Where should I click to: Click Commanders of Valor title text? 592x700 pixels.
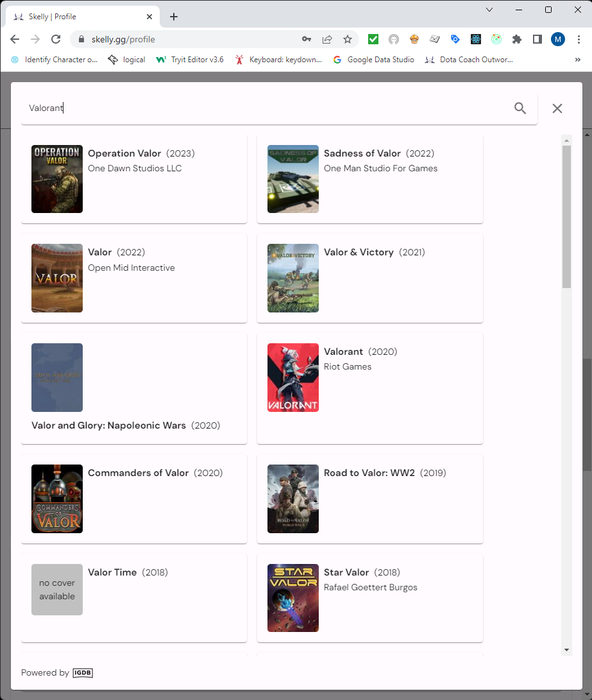139,473
